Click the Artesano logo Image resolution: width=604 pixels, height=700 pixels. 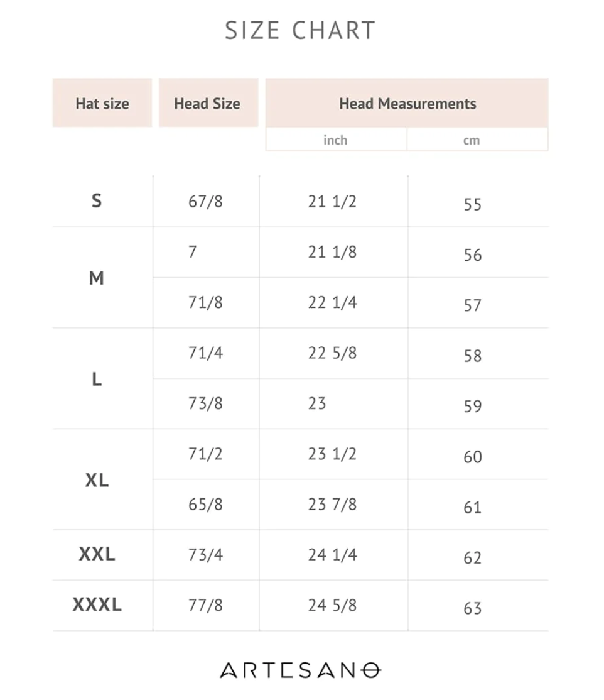(301, 670)
